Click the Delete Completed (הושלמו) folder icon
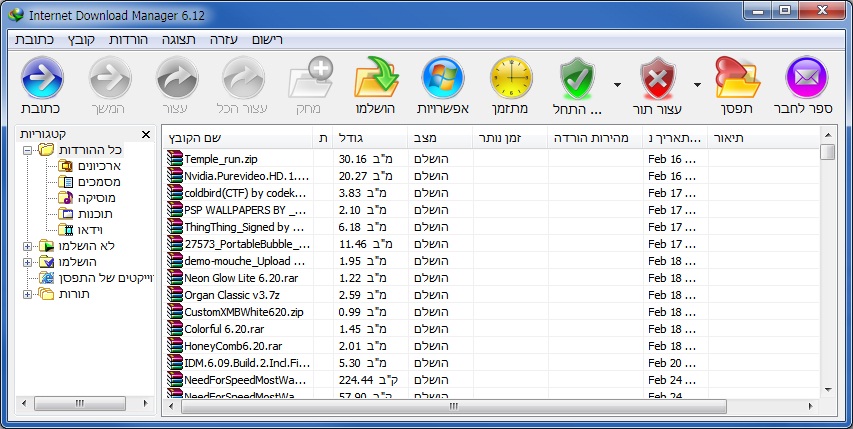 [376, 79]
